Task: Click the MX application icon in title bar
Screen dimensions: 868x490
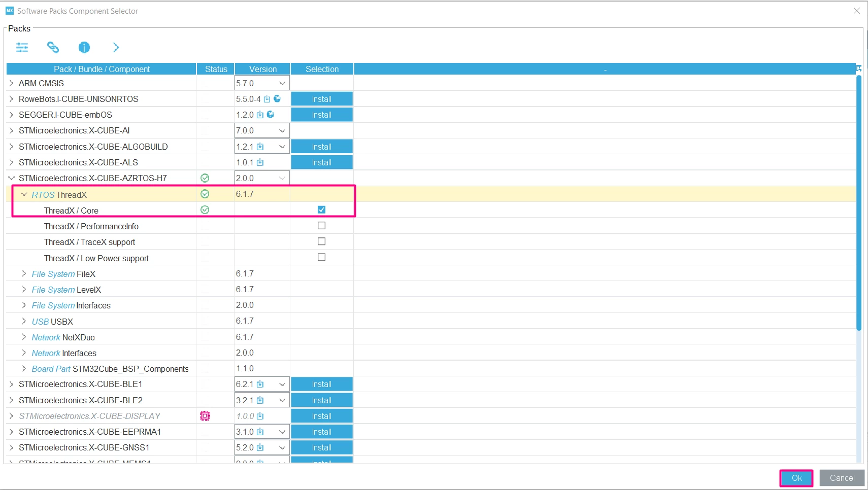Action: (10, 11)
